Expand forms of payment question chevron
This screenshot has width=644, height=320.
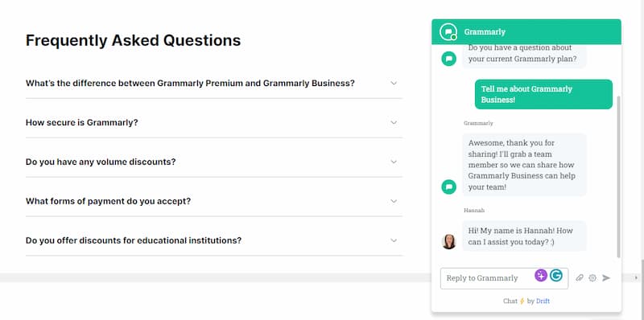pos(394,202)
